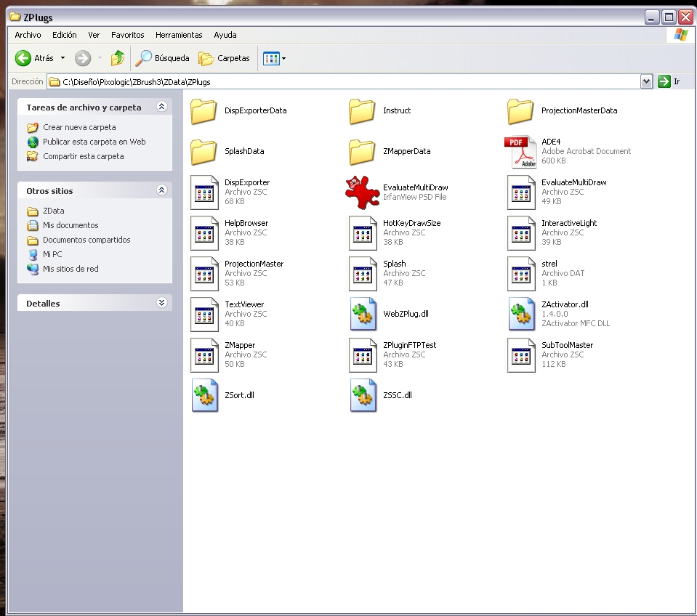The image size is (697, 616).
Task: Open the Ayuda menu
Action: (225, 35)
